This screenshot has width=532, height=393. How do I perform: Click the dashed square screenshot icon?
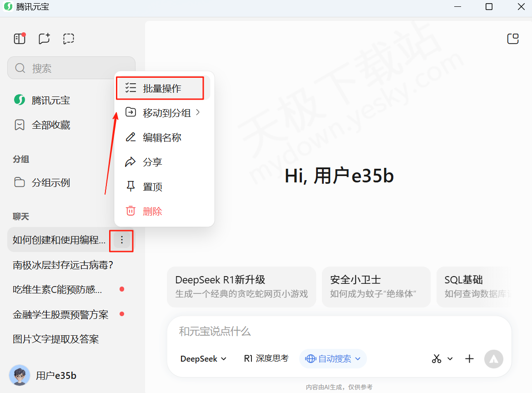click(x=69, y=39)
